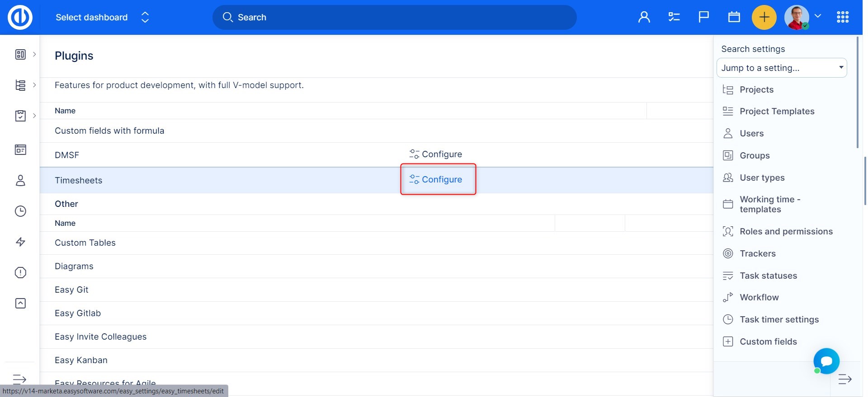Screen dimensions: 868x397
Task: Go to Task statuses settings
Action: click(768, 276)
